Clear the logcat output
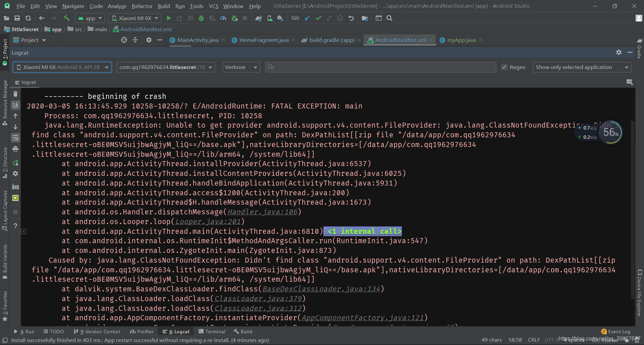Image resolution: width=644 pixels, height=345 pixels. 15,94
